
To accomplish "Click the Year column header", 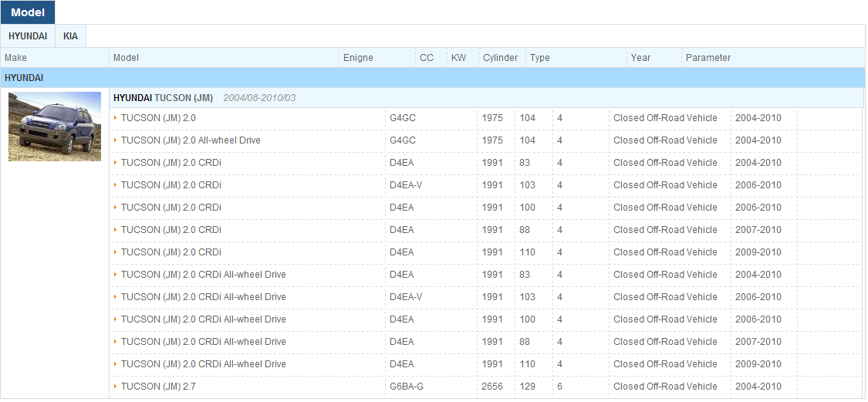I will click(x=640, y=58).
